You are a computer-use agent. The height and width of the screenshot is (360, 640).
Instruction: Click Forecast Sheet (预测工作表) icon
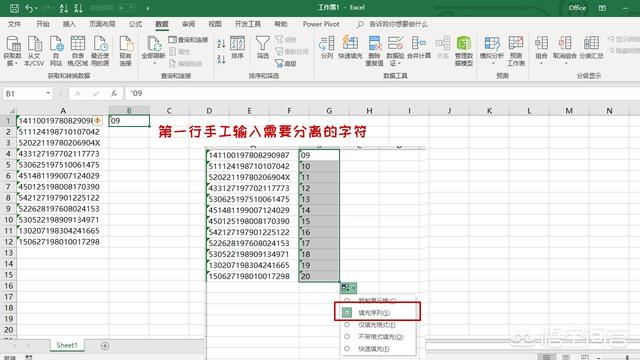516,51
